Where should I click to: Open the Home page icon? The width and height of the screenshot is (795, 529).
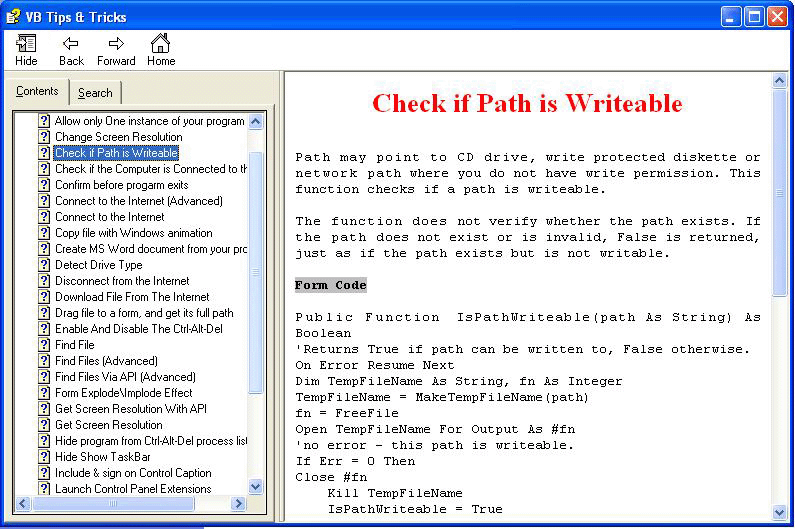pos(160,43)
